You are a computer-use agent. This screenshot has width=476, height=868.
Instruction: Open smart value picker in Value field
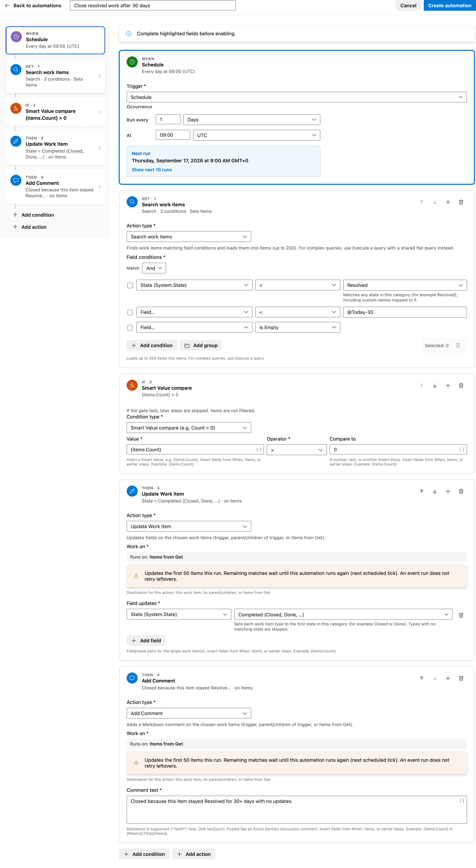point(258,450)
